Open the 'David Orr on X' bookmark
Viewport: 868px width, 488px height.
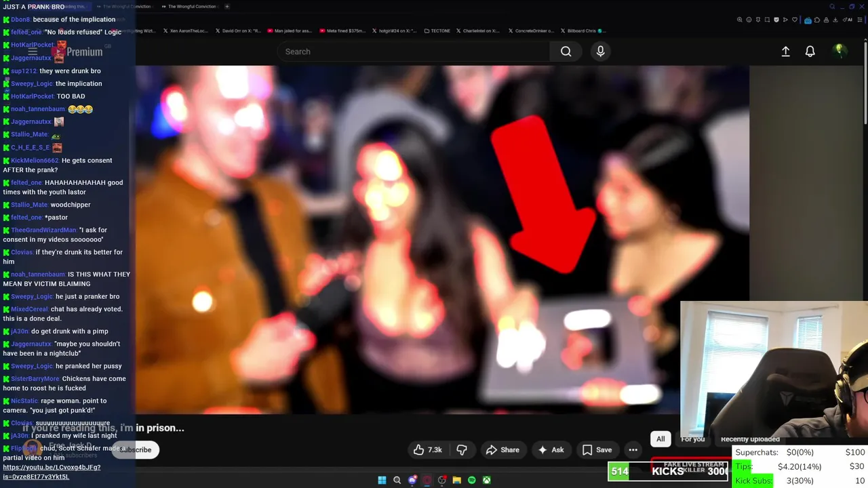point(238,30)
